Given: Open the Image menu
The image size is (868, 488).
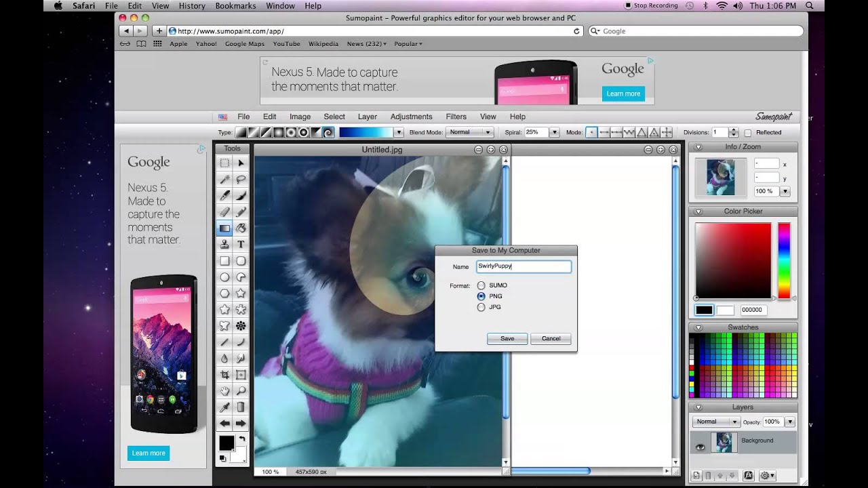Looking at the screenshot, I should pyautogui.click(x=300, y=117).
